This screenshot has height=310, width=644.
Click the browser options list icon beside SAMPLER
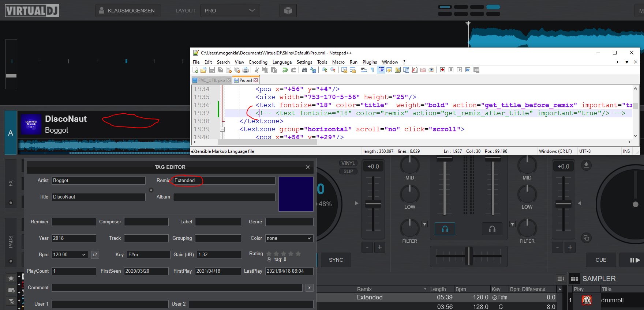pyautogui.click(x=560, y=279)
